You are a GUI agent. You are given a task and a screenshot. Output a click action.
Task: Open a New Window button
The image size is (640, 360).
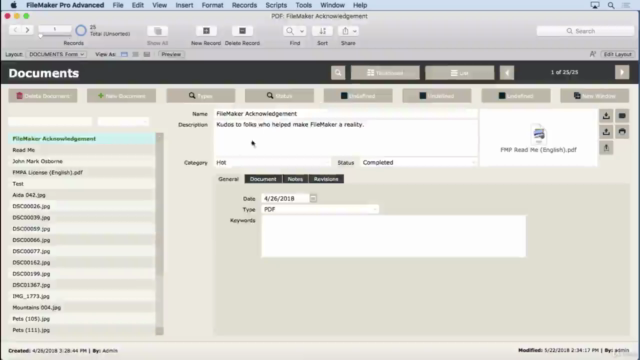594,96
